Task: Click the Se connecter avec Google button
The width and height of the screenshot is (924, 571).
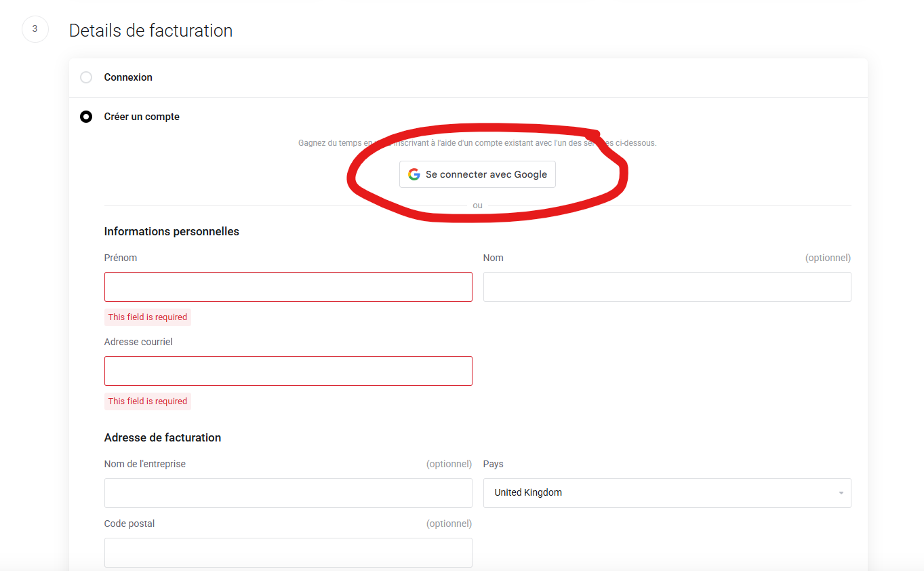Action: click(x=477, y=174)
